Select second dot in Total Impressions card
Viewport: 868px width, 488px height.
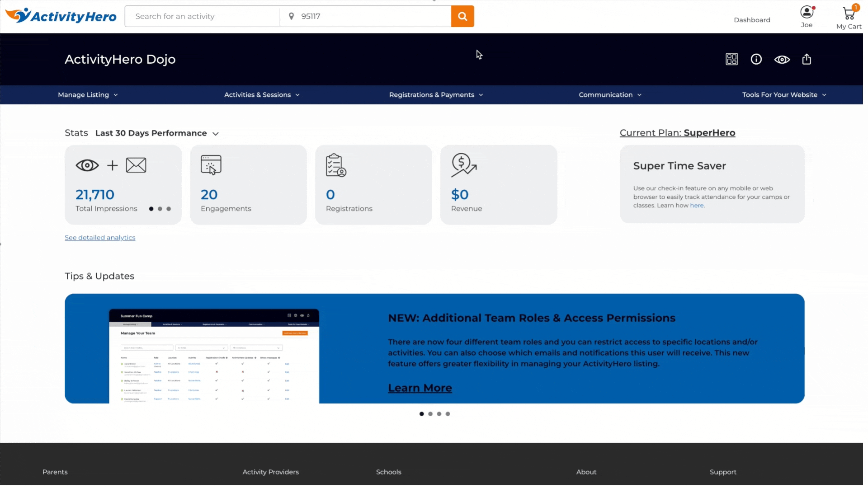coord(160,209)
